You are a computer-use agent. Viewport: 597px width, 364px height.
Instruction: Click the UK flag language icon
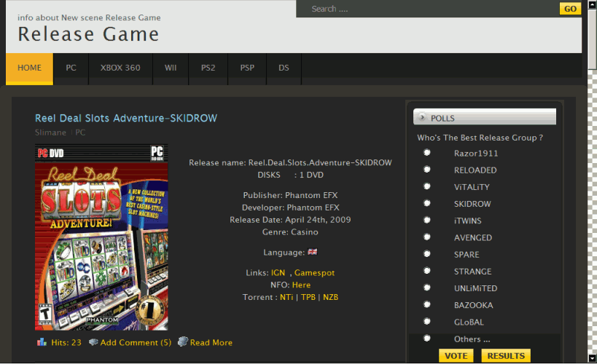pyautogui.click(x=312, y=252)
